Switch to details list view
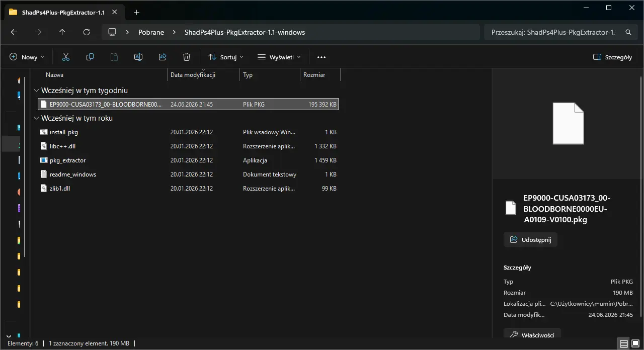Image resolution: width=644 pixels, height=350 pixels. 624,343
